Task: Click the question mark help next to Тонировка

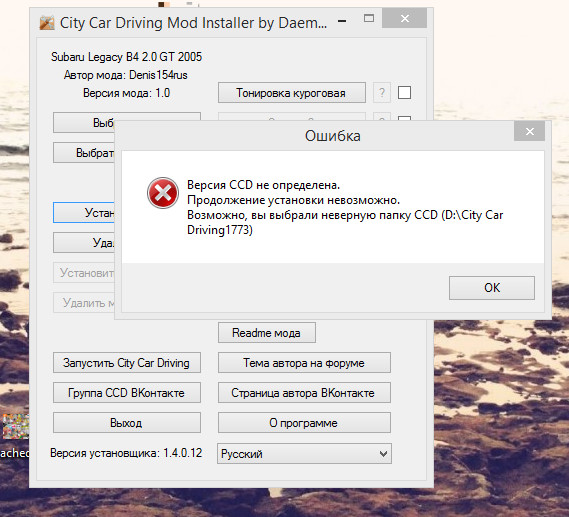Action: 382,93
